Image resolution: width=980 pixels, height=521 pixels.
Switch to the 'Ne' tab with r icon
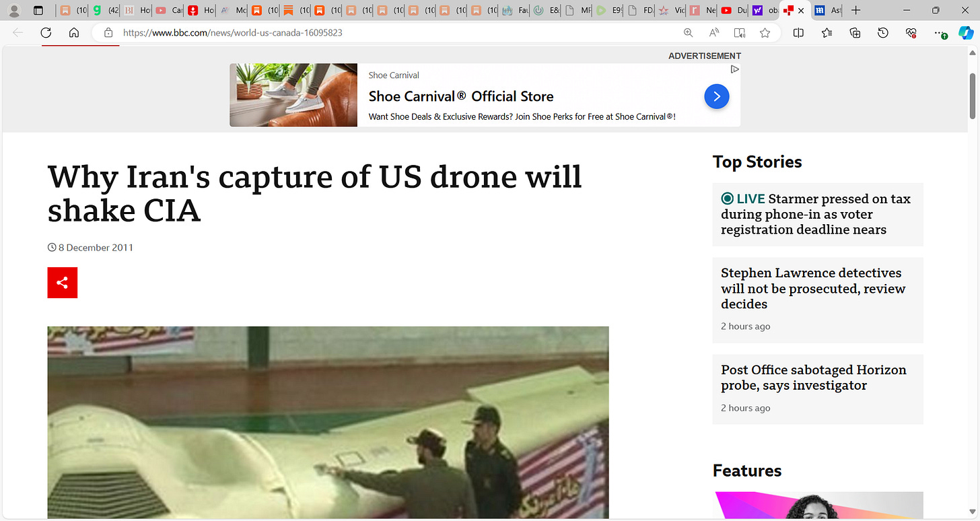coord(702,10)
